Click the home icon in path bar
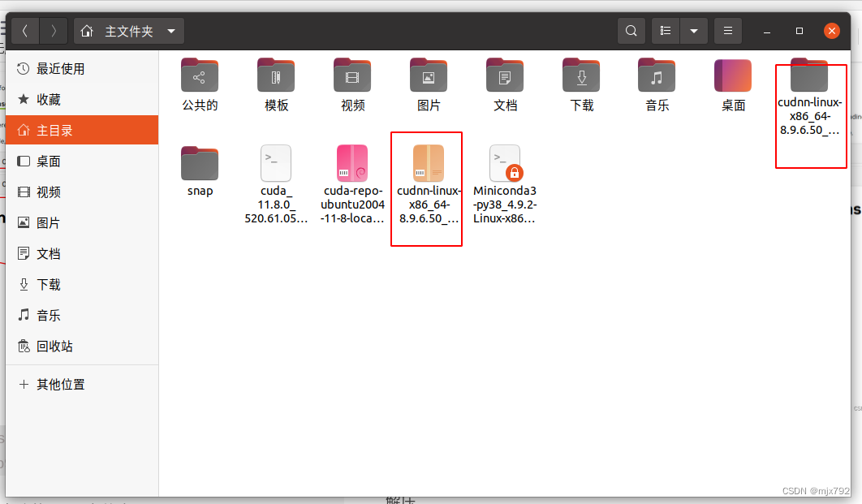862x504 pixels. coord(87,31)
